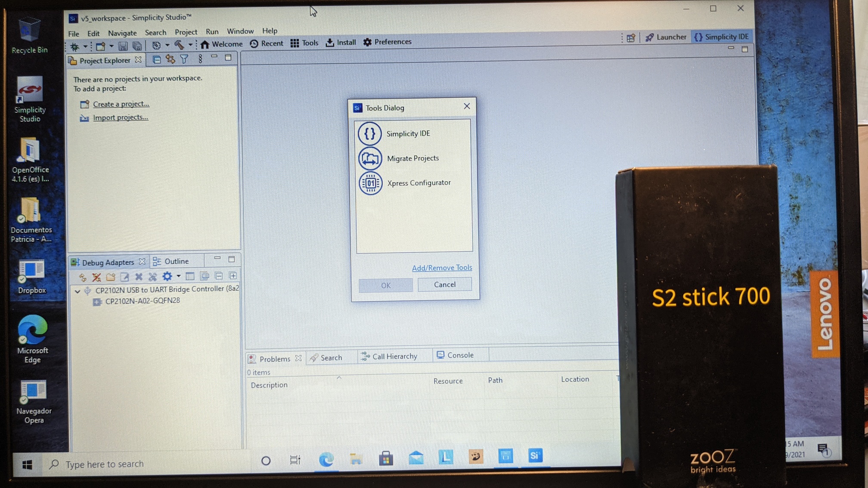Open the Project menu
The image size is (868, 488).
186,32
